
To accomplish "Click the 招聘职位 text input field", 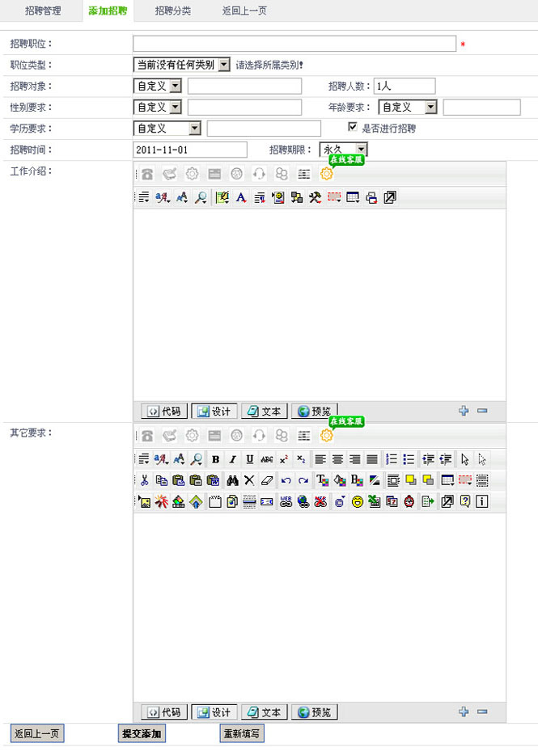I will pos(294,44).
